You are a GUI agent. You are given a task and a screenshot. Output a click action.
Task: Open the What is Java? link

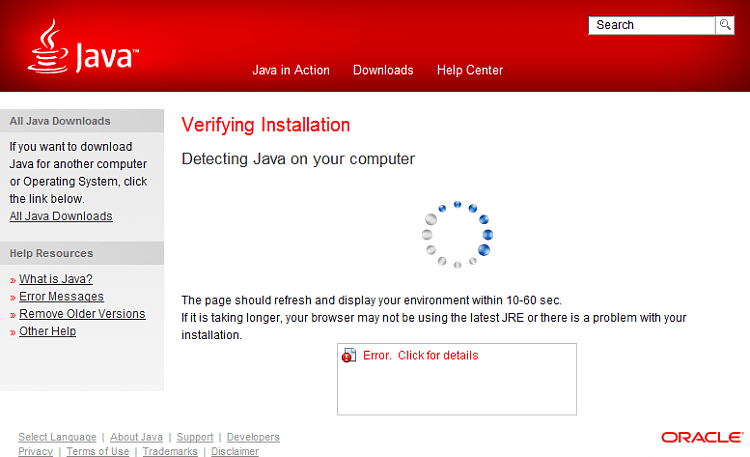point(56,279)
